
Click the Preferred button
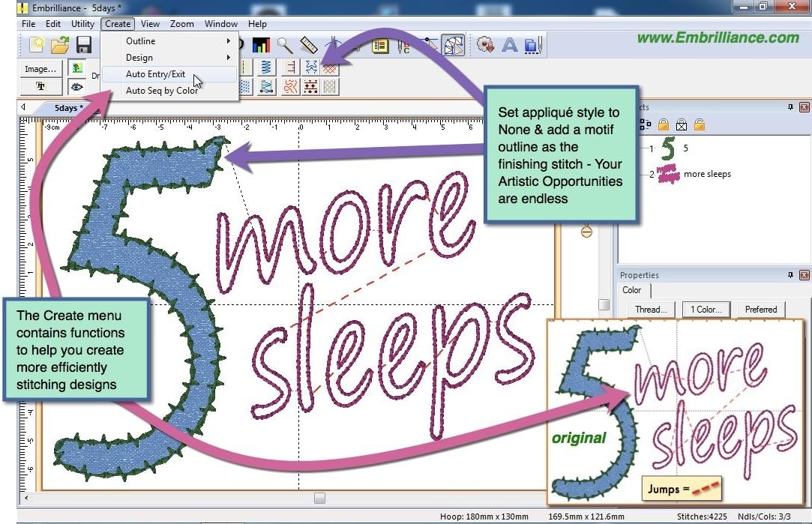tap(761, 309)
